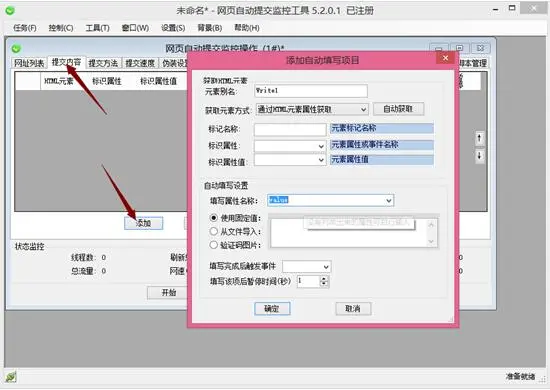Click the 标识属性值 column header in list
The height and width of the screenshot is (390, 550).
click(159, 81)
